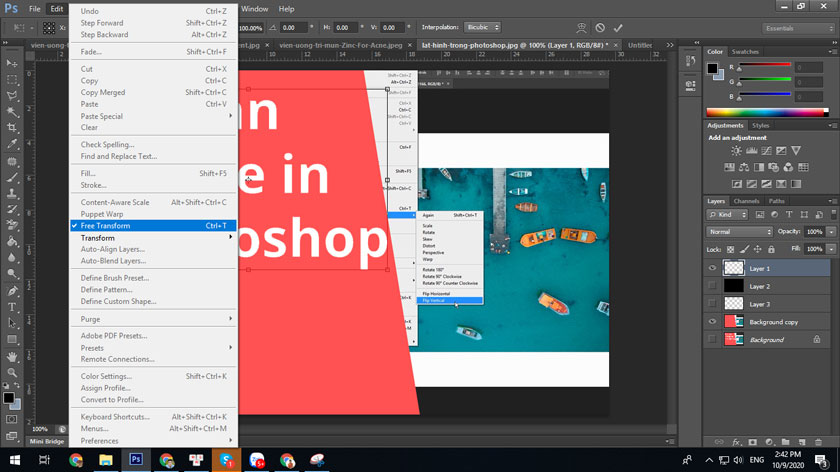The width and height of the screenshot is (840, 472).
Task: Choose Free Transform in Edit menu
Action: click(153, 226)
